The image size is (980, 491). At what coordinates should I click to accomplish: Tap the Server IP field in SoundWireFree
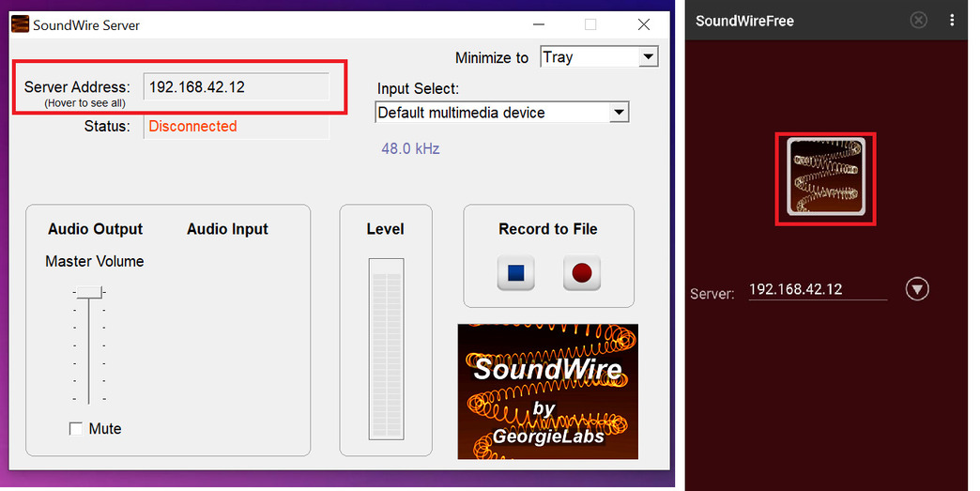click(818, 289)
